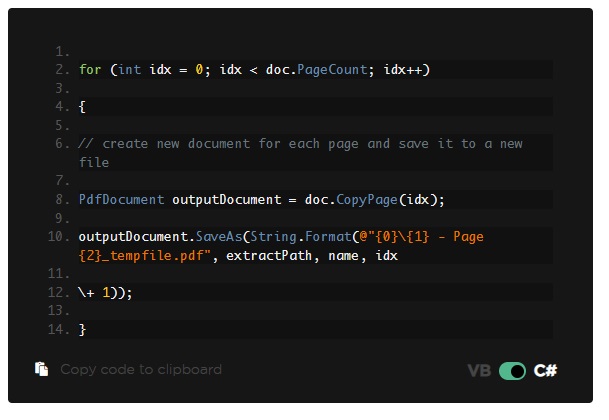Click 'outputDocument' variable on line 8
Screen dimensions: 609x420
(227, 200)
